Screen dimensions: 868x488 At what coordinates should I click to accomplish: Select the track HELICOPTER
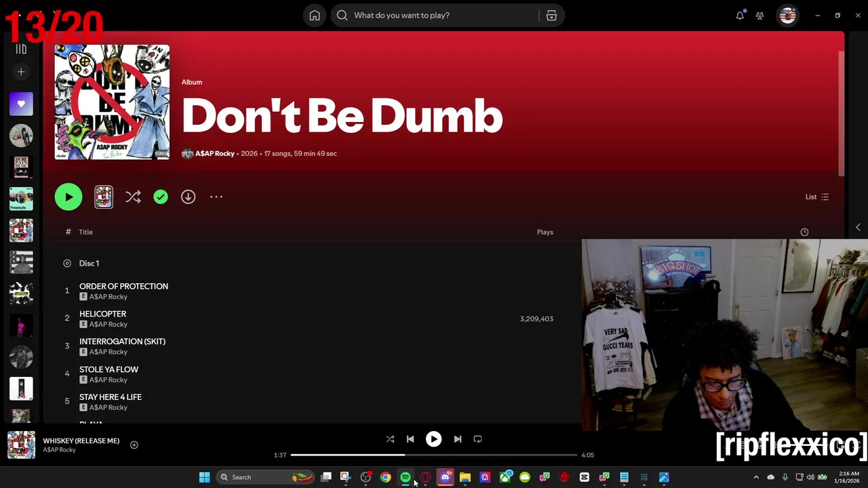click(x=102, y=314)
